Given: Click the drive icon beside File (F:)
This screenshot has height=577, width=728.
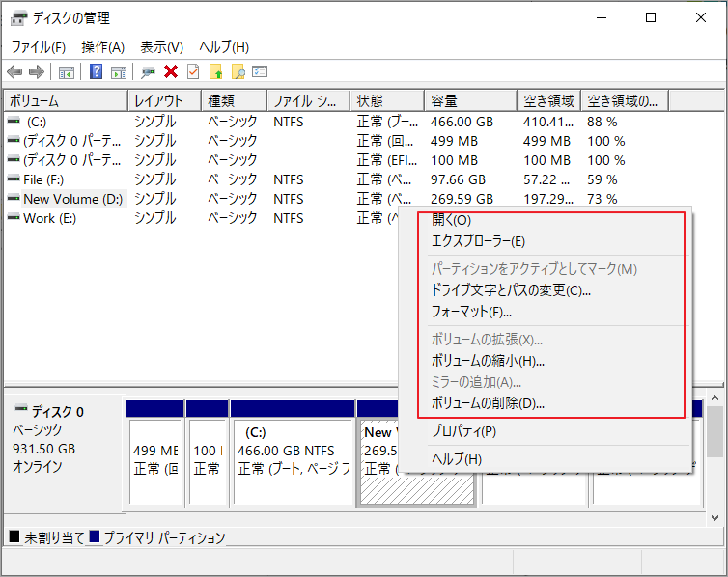Looking at the screenshot, I should tap(14, 179).
